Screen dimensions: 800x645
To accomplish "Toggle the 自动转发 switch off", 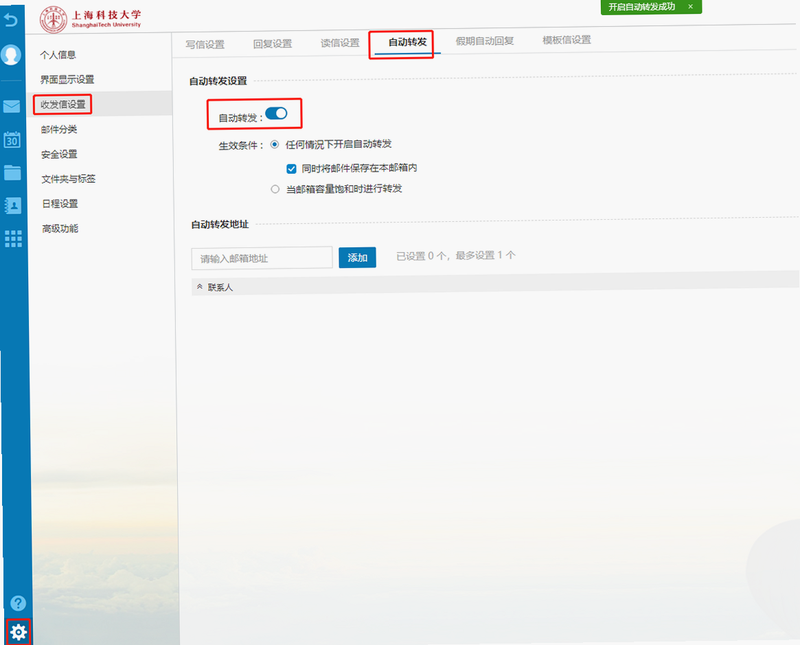I will pyautogui.click(x=277, y=113).
